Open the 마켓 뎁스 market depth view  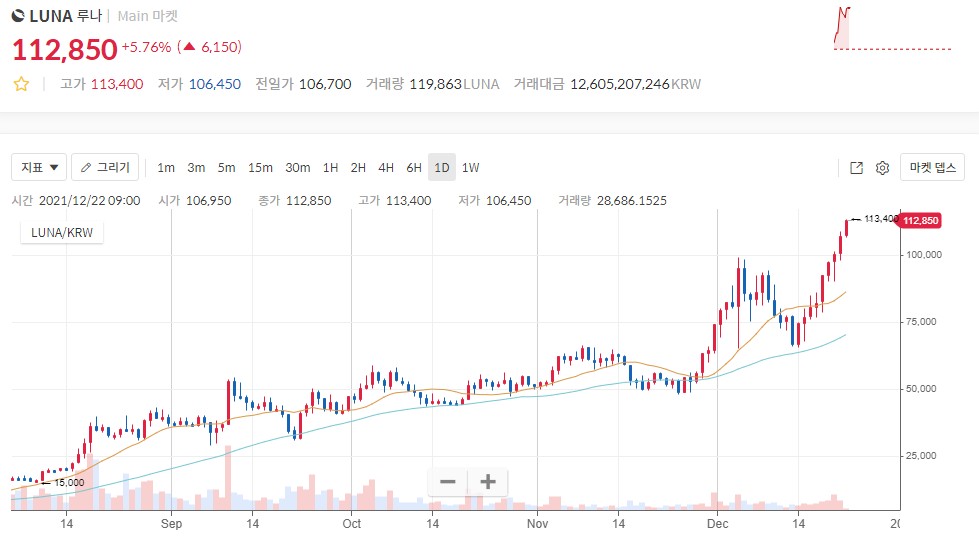(x=932, y=167)
